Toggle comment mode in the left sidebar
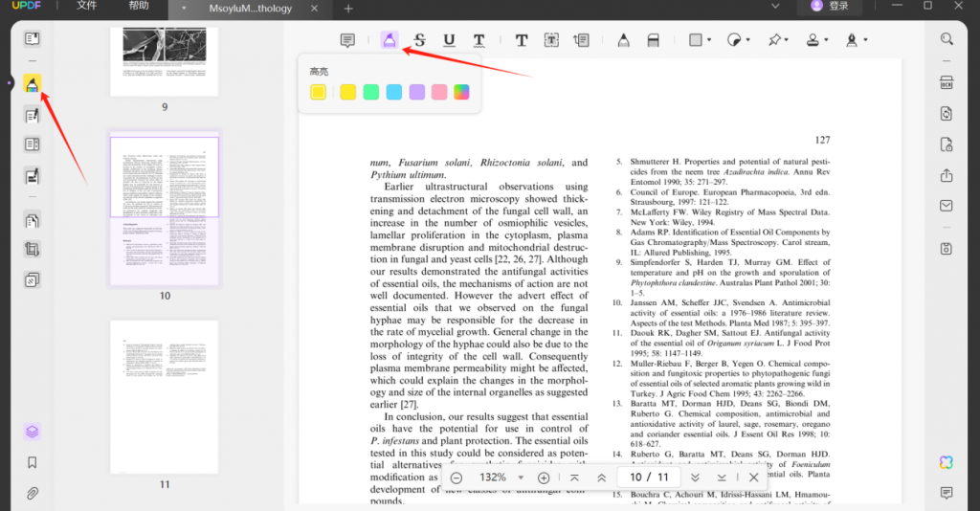This screenshot has width=980, height=511. tap(32, 85)
